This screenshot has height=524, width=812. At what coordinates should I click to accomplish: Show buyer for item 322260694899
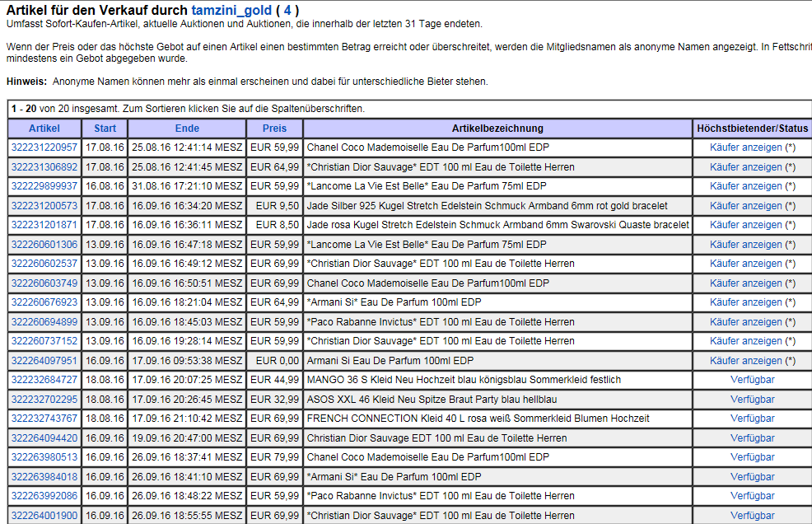(746, 322)
